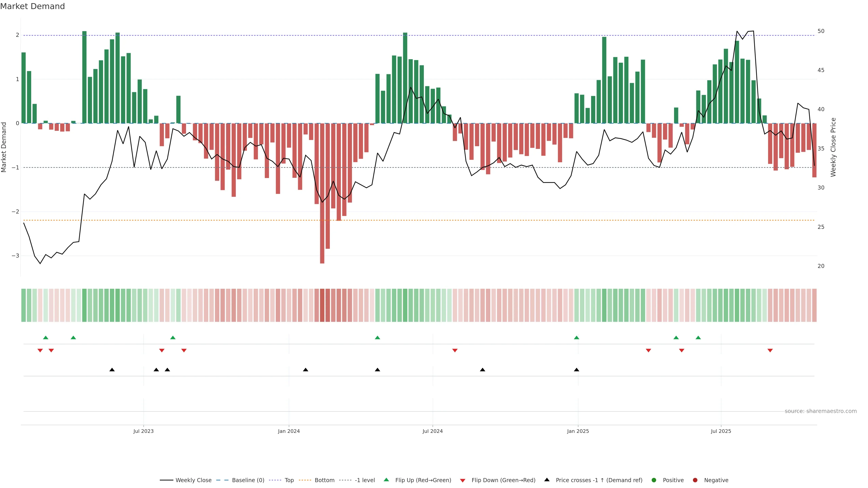This screenshot has height=488, width=868.
Task: Click the Flip Up green triangle legend icon
Action: [386, 480]
